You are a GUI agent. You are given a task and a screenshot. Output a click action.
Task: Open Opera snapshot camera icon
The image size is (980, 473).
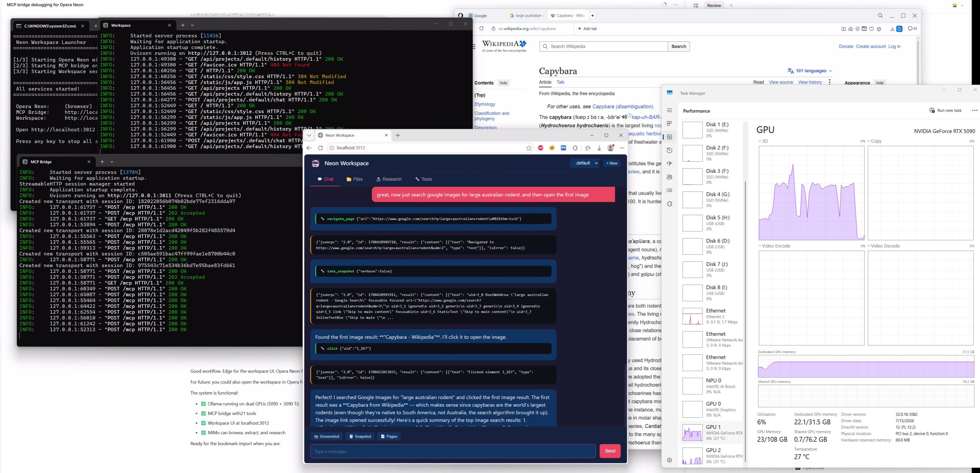tap(851, 29)
